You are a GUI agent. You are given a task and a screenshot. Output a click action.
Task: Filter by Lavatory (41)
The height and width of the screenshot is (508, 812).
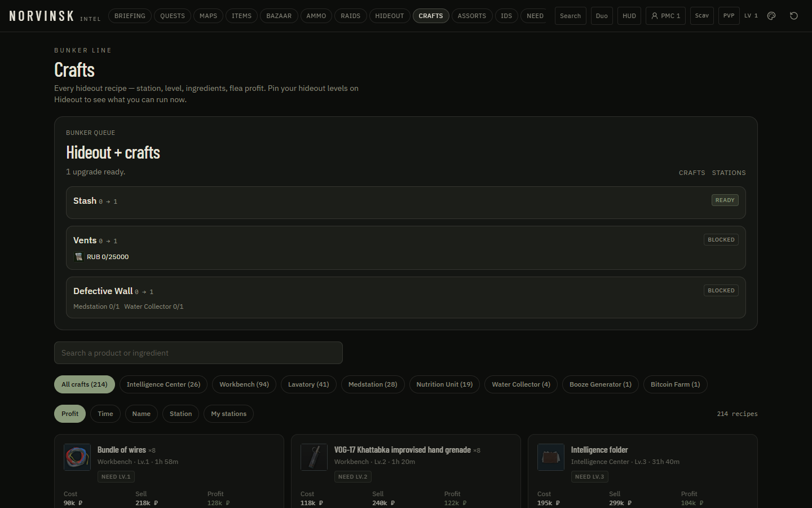click(x=308, y=384)
